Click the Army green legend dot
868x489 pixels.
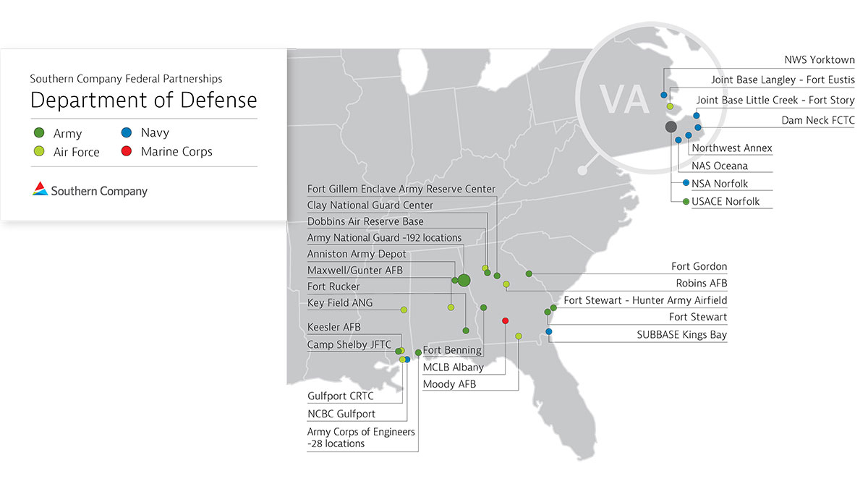tap(40, 133)
